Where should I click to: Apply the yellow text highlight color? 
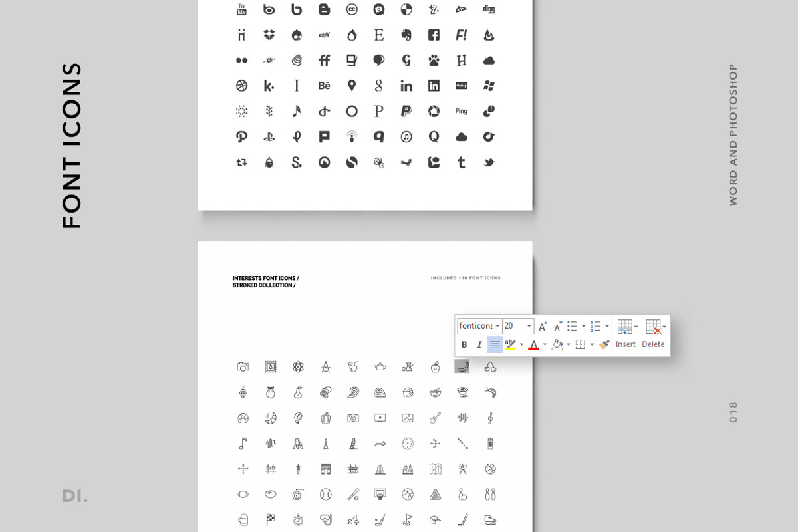coord(510,344)
